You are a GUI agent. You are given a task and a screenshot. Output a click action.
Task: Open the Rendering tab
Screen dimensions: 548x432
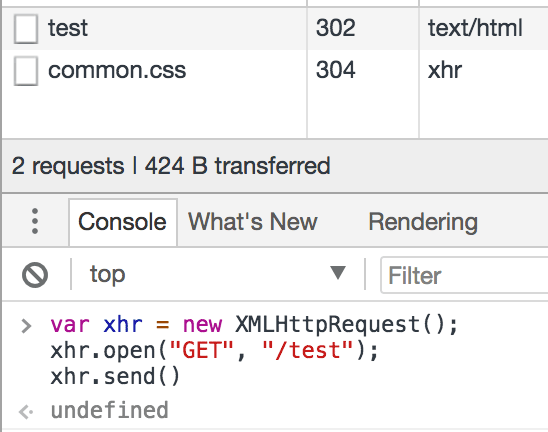(423, 222)
